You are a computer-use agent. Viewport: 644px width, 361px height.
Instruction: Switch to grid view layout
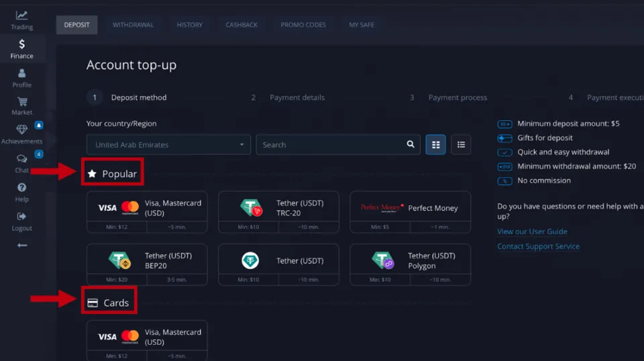tap(436, 144)
